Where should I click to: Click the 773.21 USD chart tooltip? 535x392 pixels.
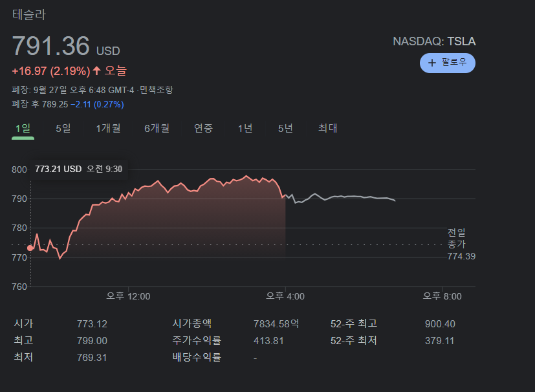(78, 169)
